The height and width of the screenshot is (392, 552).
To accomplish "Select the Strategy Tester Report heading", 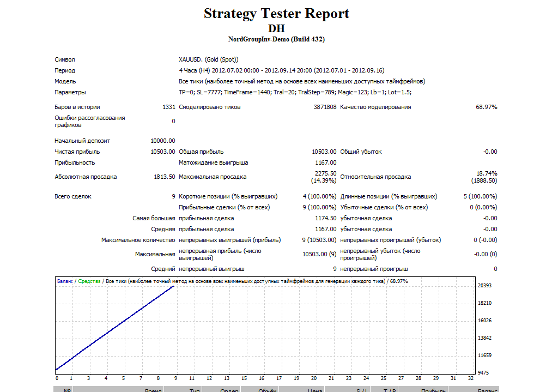I will 276,14.
